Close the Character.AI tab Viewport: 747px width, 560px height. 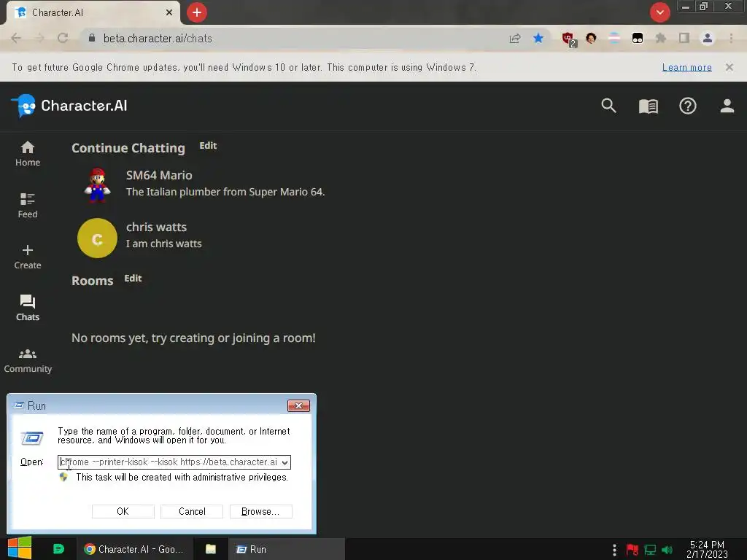(x=169, y=12)
